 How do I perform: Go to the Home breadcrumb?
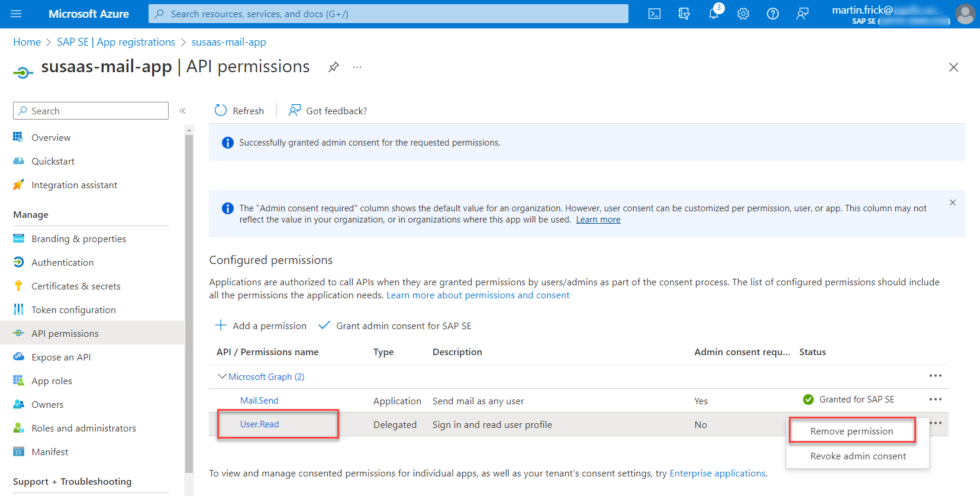tap(27, 42)
